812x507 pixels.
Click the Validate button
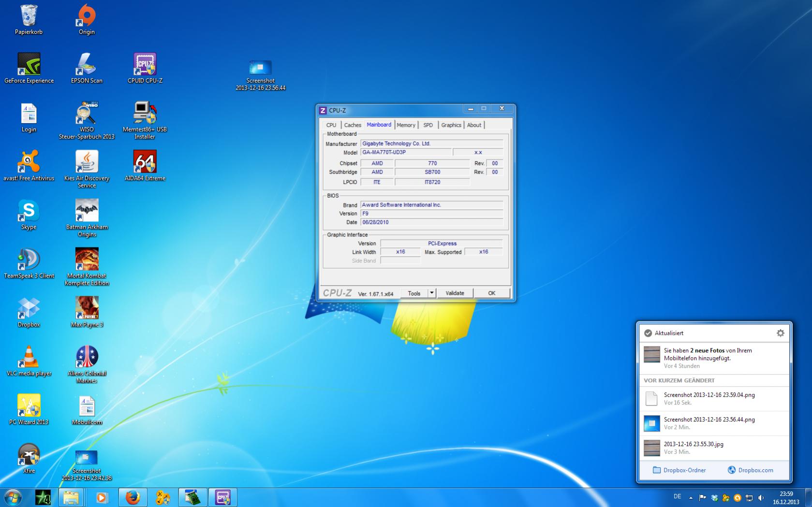pos(455,293)
